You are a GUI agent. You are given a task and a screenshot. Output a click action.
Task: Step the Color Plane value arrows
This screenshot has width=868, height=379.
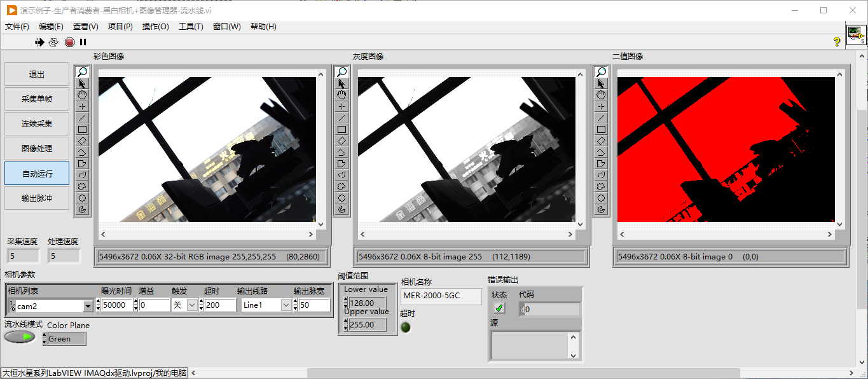pos(45,339)
